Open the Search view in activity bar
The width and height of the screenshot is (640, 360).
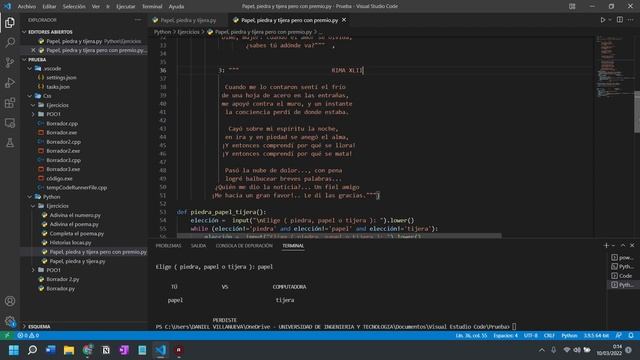tap(10, 42)
